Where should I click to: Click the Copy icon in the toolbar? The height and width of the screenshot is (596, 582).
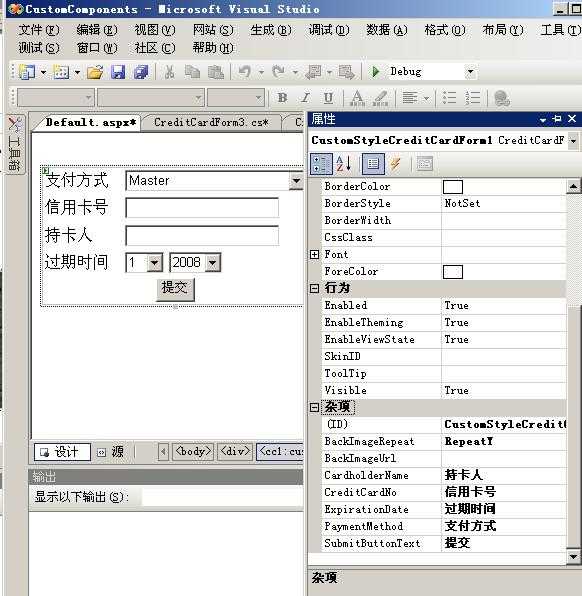pos(192,72)
